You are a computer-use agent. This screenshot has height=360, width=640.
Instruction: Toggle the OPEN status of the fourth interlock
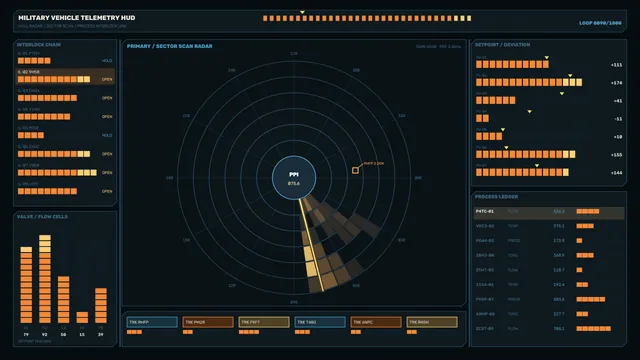107,117
